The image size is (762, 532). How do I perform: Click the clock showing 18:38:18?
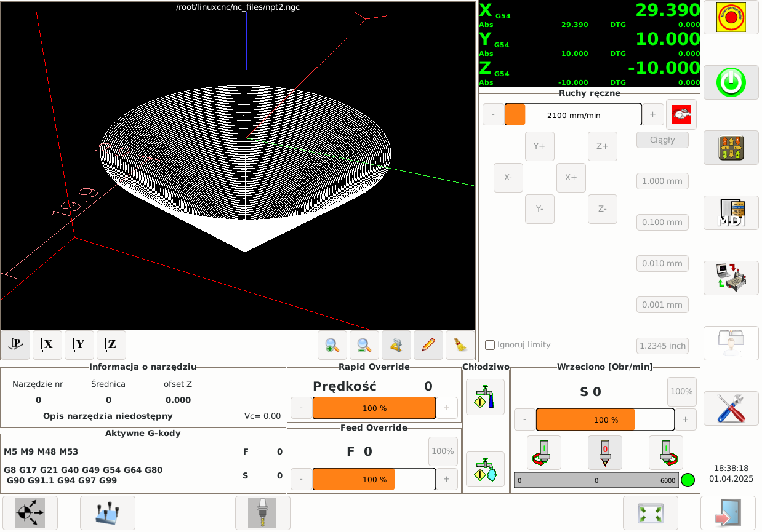731,468
